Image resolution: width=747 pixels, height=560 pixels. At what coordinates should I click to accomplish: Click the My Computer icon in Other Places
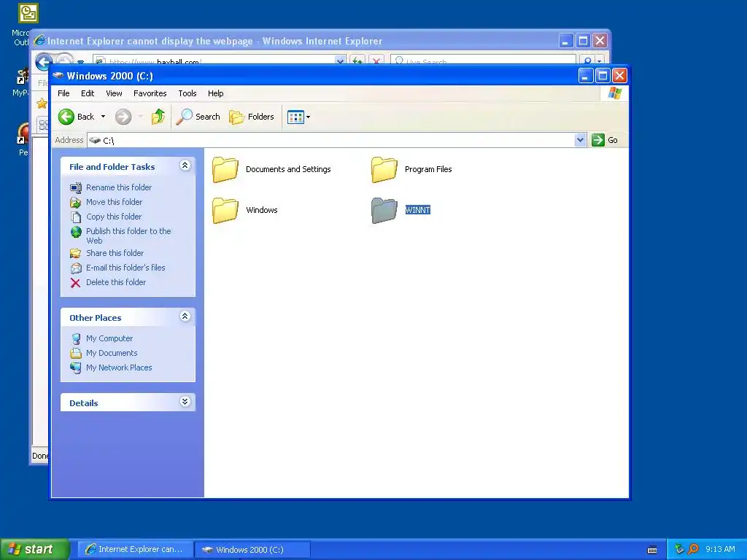76,338
